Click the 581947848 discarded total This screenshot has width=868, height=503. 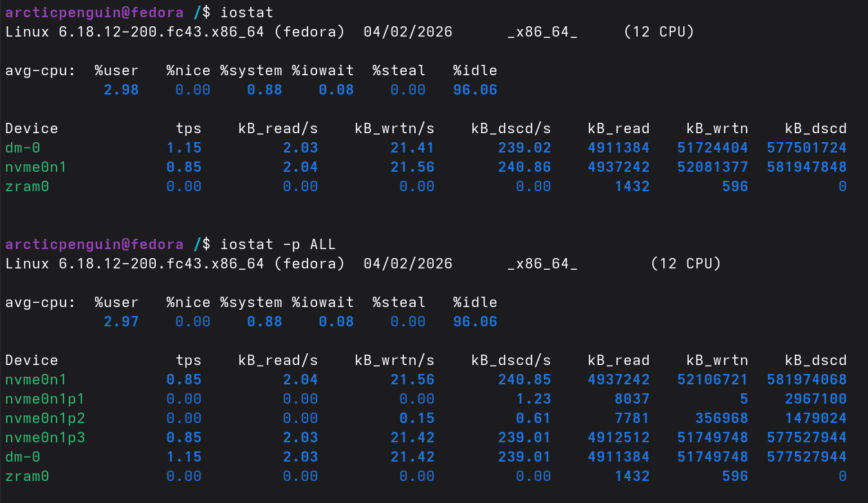pos(806,167)
